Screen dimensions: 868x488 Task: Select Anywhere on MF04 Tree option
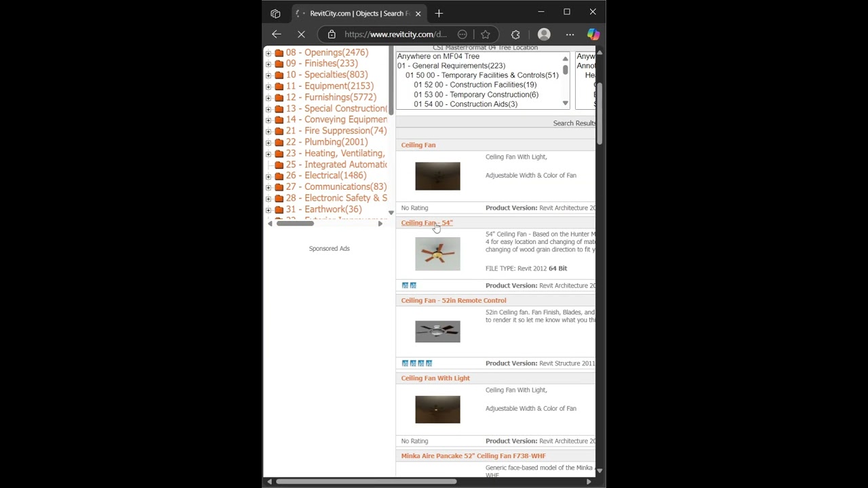[438, 56]
